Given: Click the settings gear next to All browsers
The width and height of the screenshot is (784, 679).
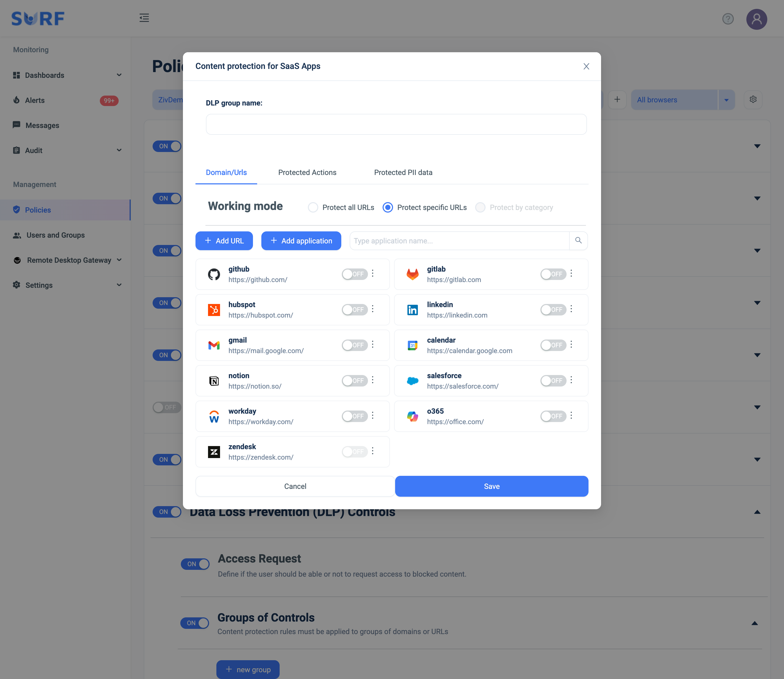Looking at the screenshot, I should 753,99.
